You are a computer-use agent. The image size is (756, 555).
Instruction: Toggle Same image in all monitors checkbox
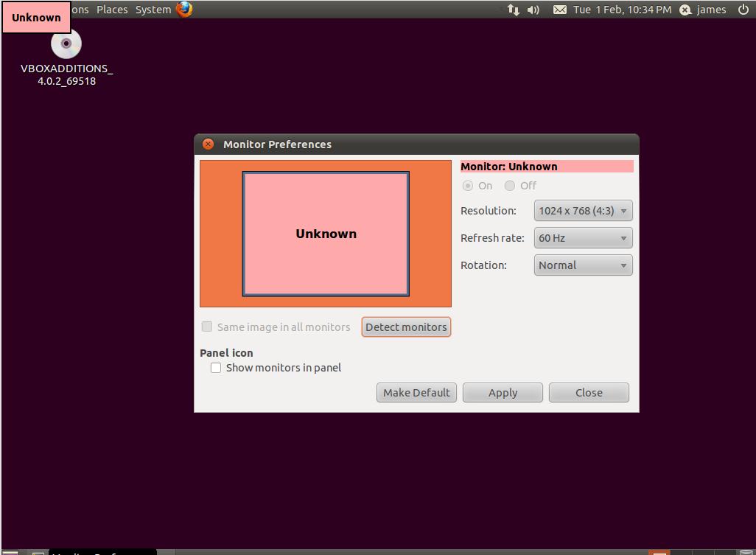tap(207, 327)
